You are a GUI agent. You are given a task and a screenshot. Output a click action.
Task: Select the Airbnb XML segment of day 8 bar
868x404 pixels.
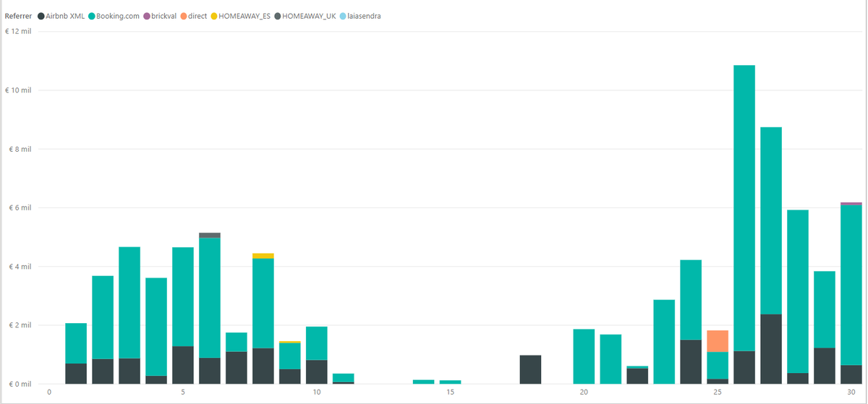(x=263, y=366)
